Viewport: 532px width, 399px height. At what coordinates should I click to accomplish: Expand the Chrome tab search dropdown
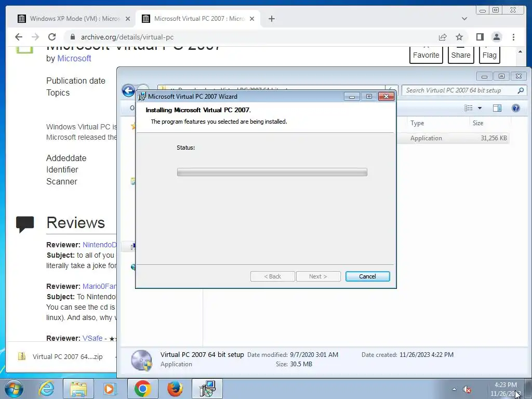[x=464, y=19]
